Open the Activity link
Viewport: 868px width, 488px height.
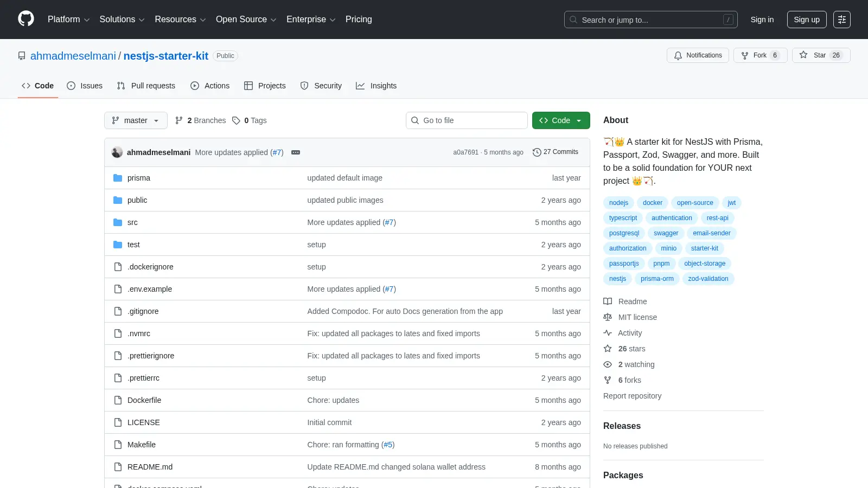[623, 333]
